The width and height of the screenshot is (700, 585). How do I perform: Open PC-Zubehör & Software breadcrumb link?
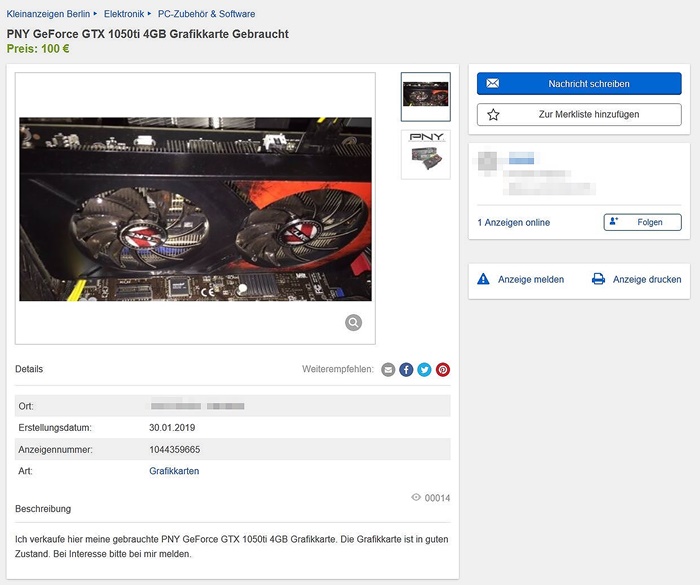coord(206,14)
